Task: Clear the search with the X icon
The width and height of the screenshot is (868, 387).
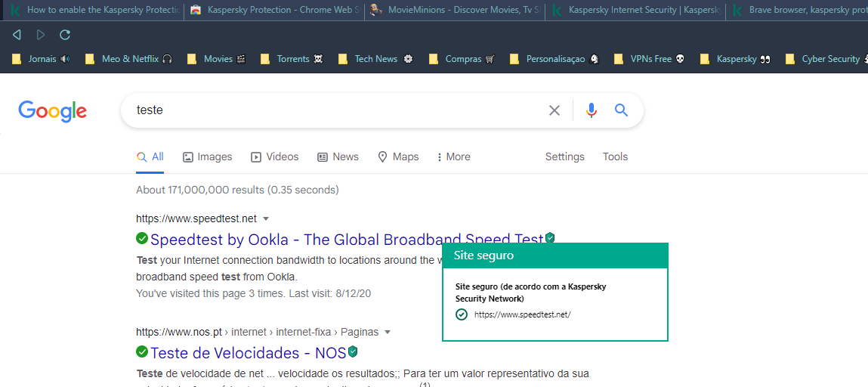Action: [x=554, y=110]
